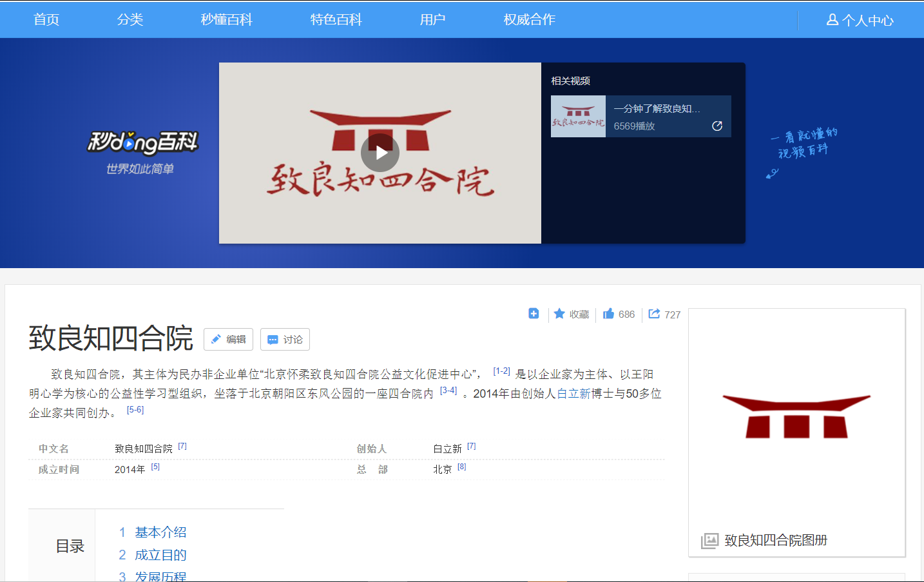Viewport: 924px width, 582px height.
Task: Click the 收藏 star icon
Action: [x=559, y=313]
